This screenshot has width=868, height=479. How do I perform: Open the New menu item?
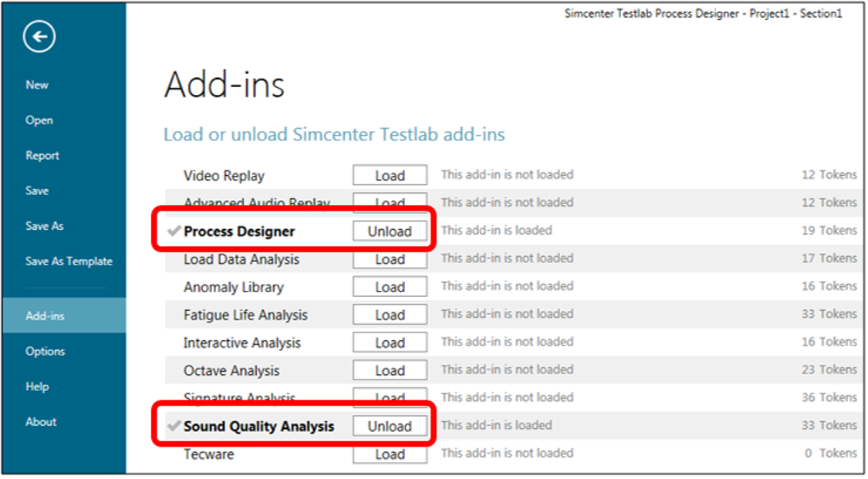(37, 85)
